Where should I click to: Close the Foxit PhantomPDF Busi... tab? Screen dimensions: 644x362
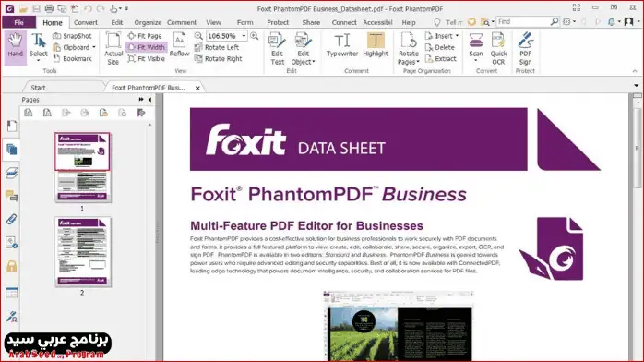(x=197, y=88)
